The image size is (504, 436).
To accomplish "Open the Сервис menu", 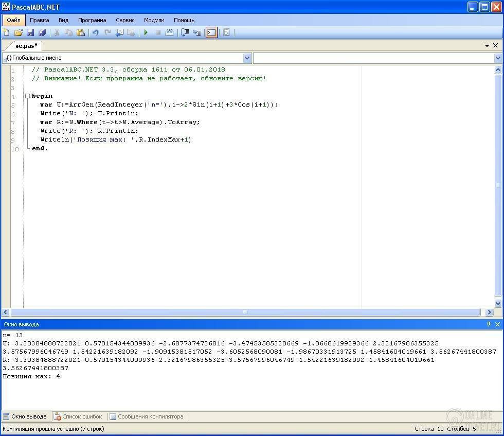I will pyautogui.click(x=125, y=20).
